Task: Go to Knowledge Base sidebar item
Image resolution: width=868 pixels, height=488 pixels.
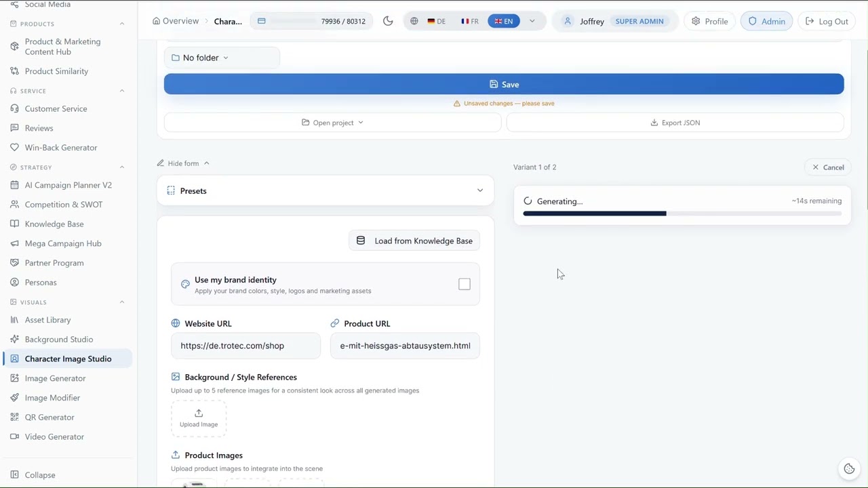Action: [68, 224]
